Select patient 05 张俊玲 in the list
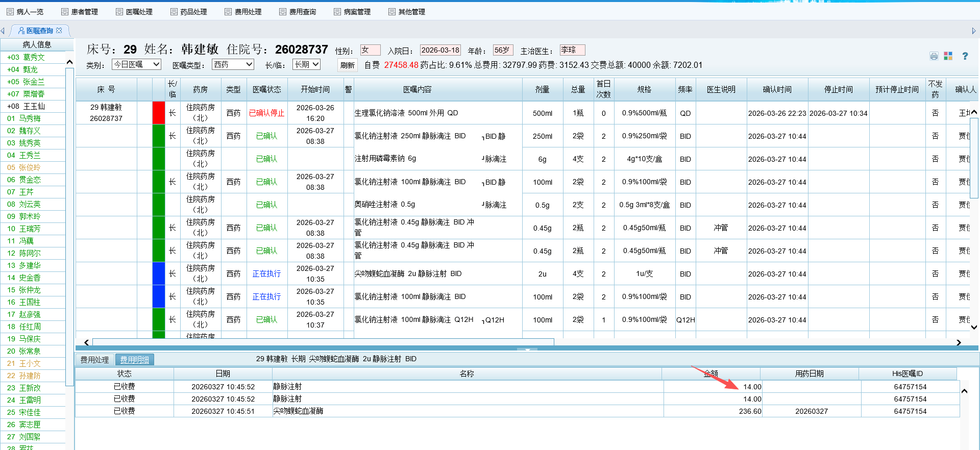Image resolution: width=980 pixels, height=450 pixels. click(33, 167)
